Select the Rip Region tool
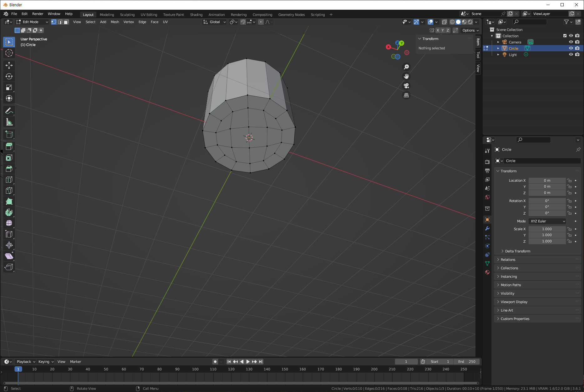The height and width of the screenshot is (392, 584). tap(9, 267)
